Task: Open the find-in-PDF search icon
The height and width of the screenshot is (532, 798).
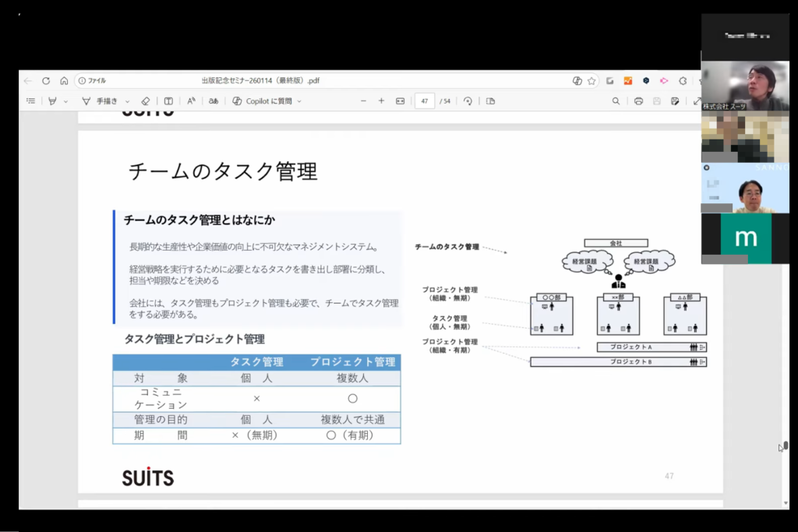Action: pos(616,100)
